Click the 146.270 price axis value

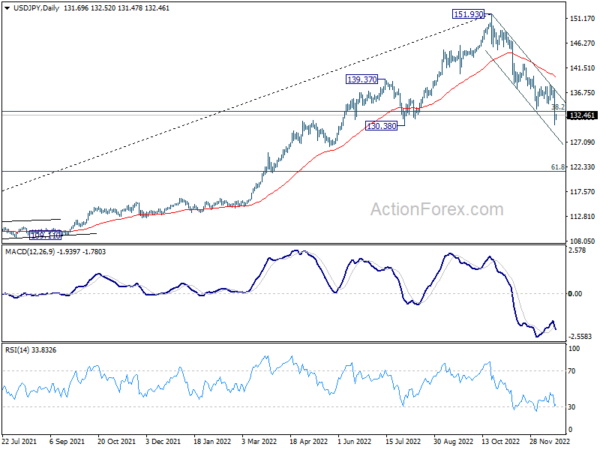point(582,43)
